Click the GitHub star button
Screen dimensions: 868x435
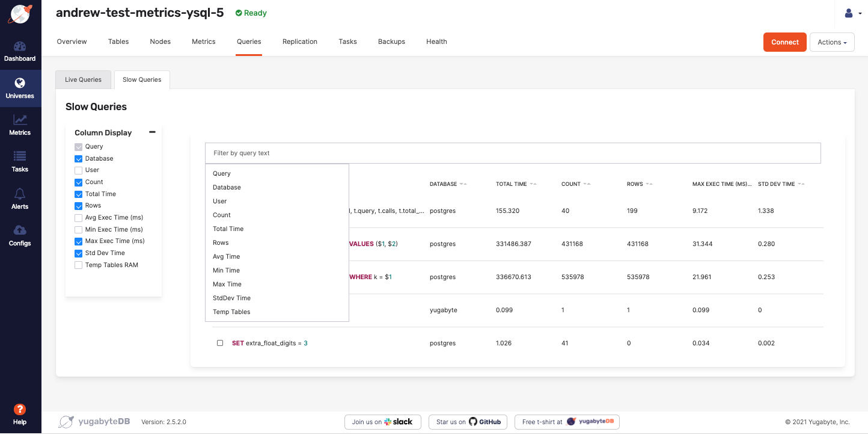(x=468, y=422)
